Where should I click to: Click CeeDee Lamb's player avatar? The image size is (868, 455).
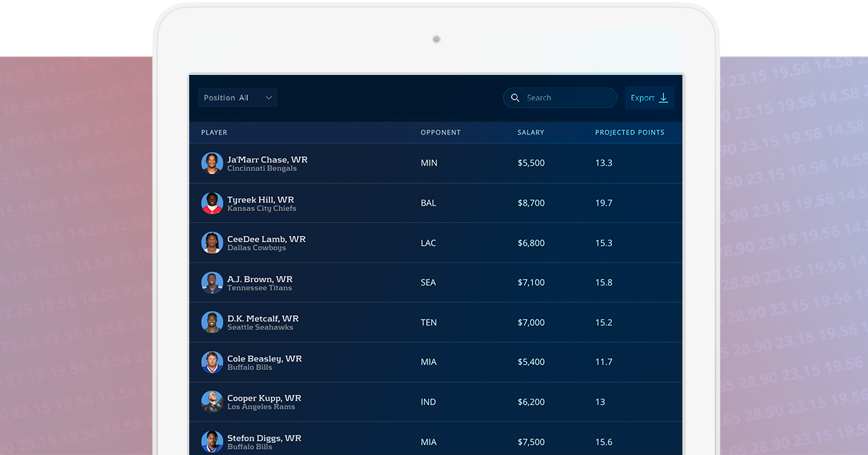tap(212, 243)
